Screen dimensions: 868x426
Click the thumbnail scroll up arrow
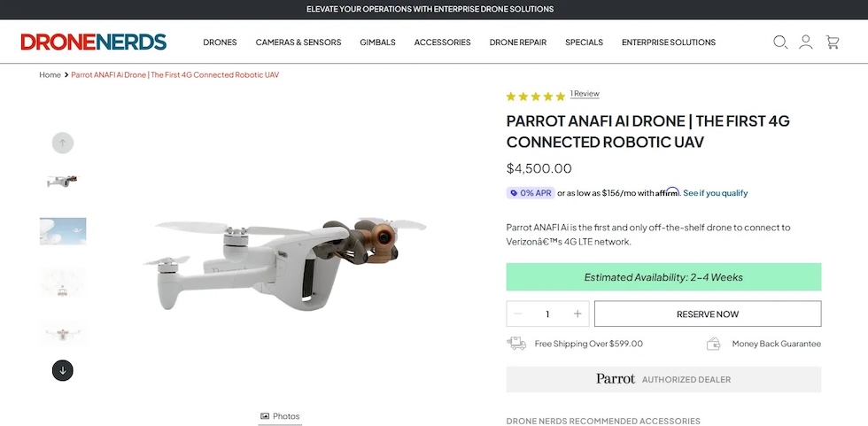coord(63,143)
